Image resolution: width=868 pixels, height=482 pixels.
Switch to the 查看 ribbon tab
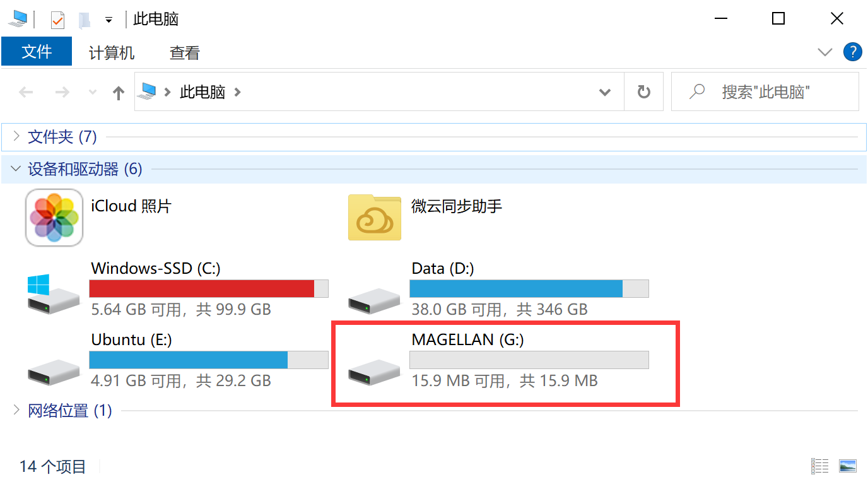tap(184, 52)
